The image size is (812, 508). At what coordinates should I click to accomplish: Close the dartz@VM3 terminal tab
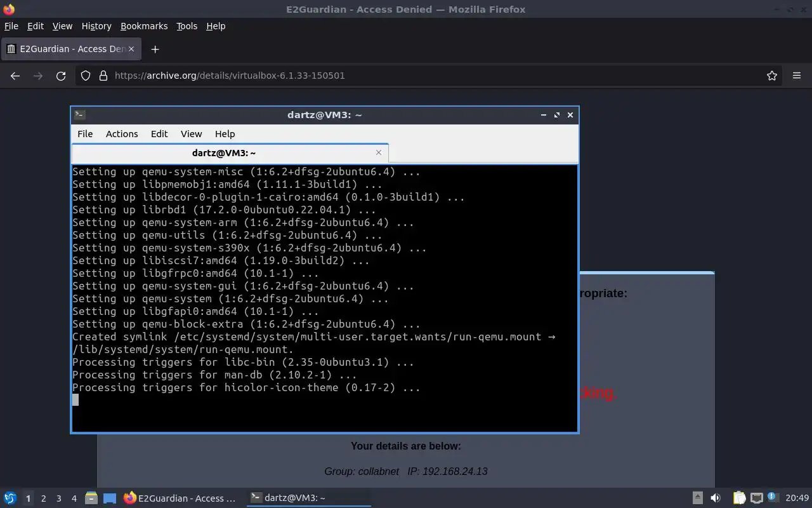click(379, 152)
